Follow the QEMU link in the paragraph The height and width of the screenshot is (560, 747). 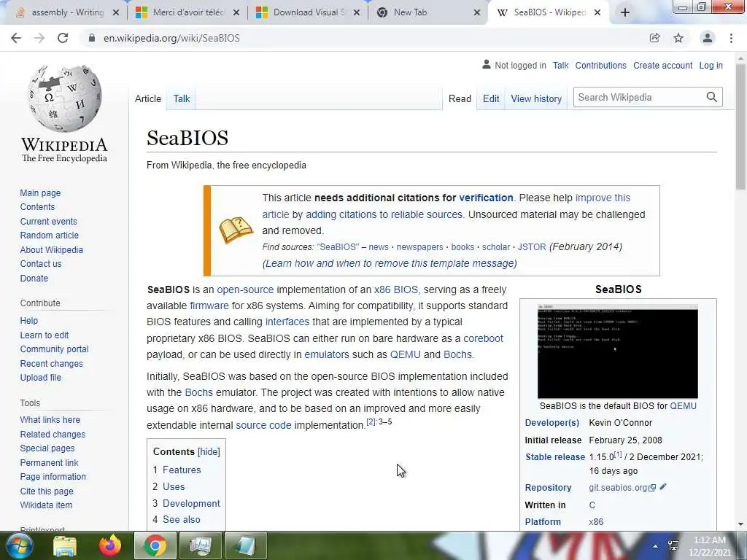coord(405,354)
